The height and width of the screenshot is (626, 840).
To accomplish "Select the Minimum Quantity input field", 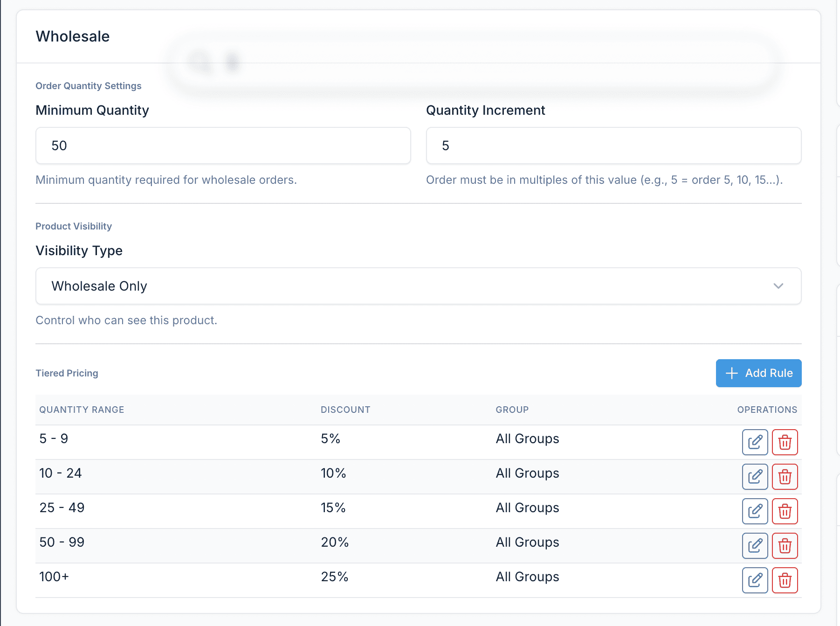I will point(223,146).
